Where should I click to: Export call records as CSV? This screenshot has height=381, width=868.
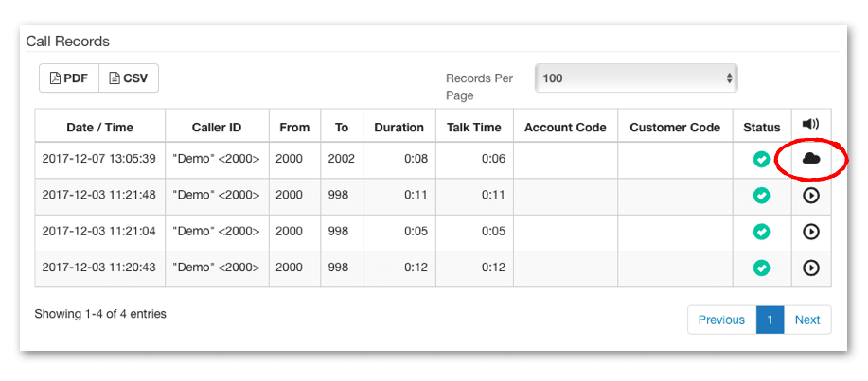pos(129,78)
